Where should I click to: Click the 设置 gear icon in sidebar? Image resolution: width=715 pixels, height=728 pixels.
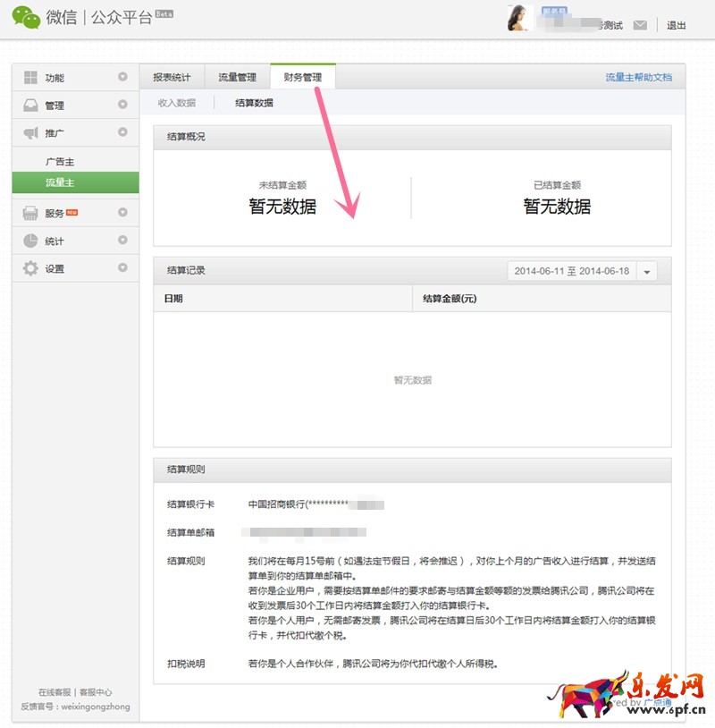click(x=31, y=268)
